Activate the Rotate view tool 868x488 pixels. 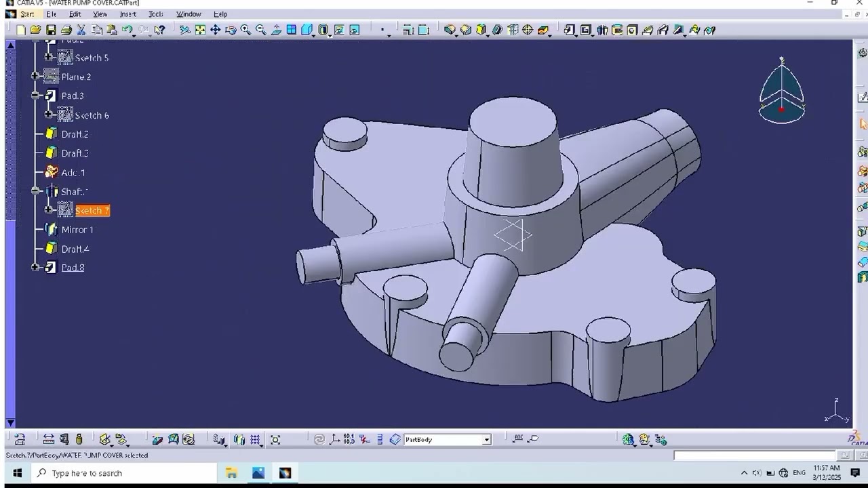[231, 30]
